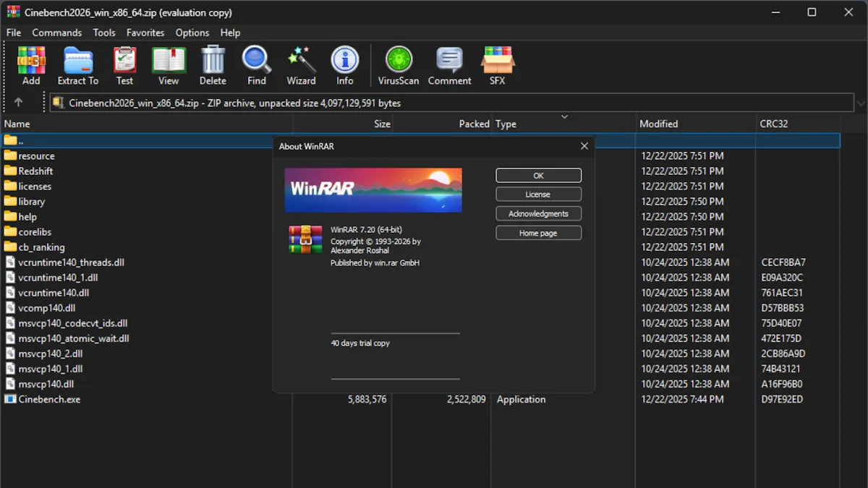Open the address bar dropdown arrow

pyautogui.click(x=861, y=103)
